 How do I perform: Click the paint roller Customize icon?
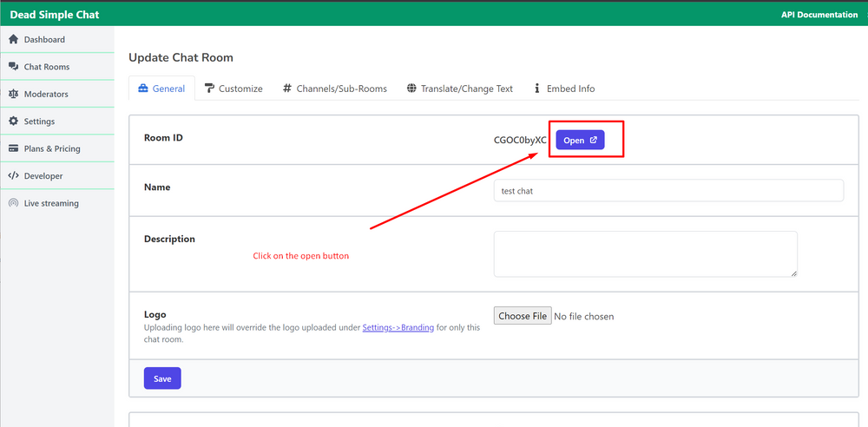click(210, 89)
